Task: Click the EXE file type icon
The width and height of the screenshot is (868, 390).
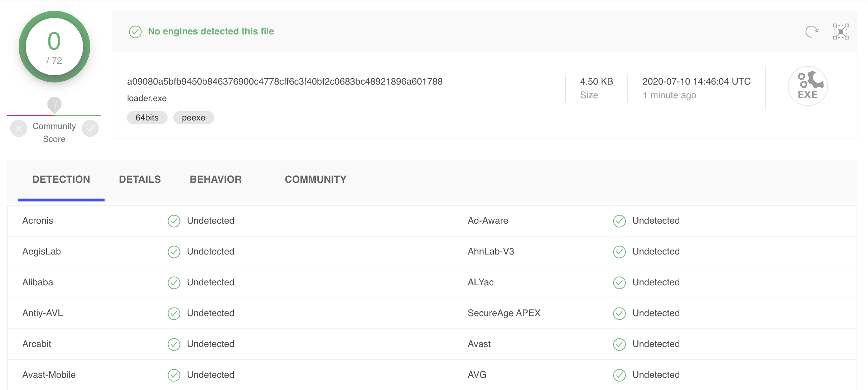Action: (x=807, y=86)
